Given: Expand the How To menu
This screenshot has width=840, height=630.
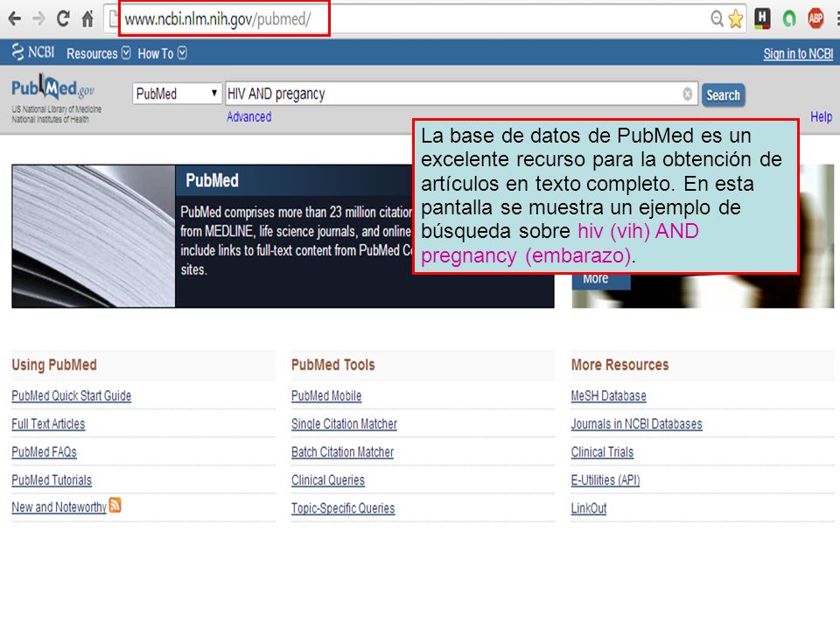Looking at the screenshot, I should tap(162, 53).
